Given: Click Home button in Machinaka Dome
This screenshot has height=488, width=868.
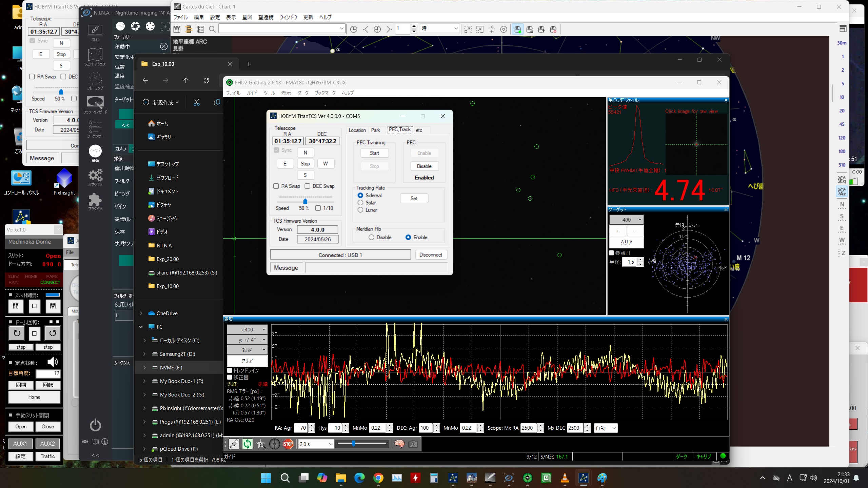Looking at the screenshot, I should [x=34, y=397].
